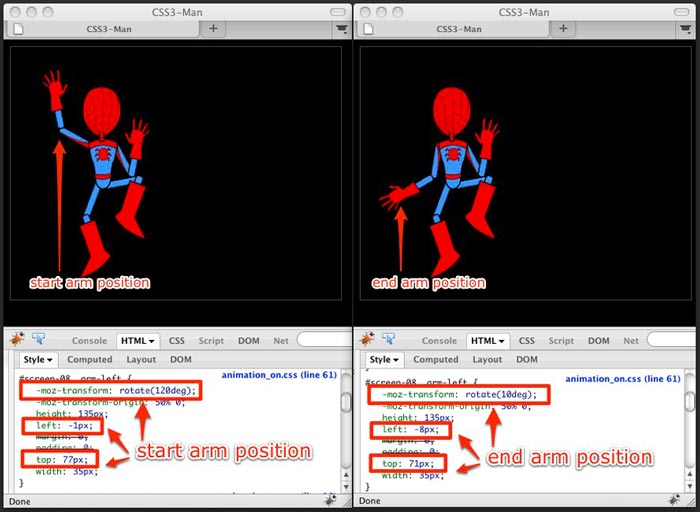Activate element inspect icon in left window
This screenshot has height=512, width=700.
click(x=38, y=339)
